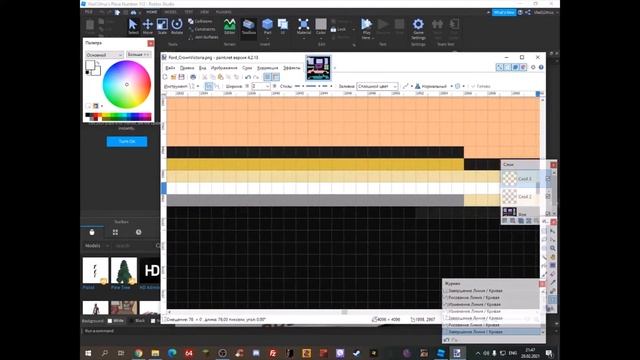Select layer Слой 3 in Слои panel
640x360 pixels.
tap(526, 178)
